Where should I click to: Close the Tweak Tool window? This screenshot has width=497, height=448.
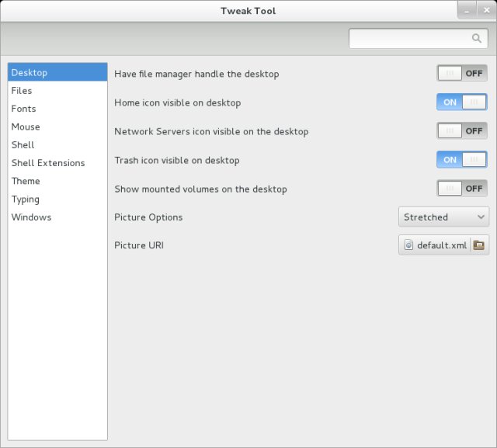coord(487,10)
